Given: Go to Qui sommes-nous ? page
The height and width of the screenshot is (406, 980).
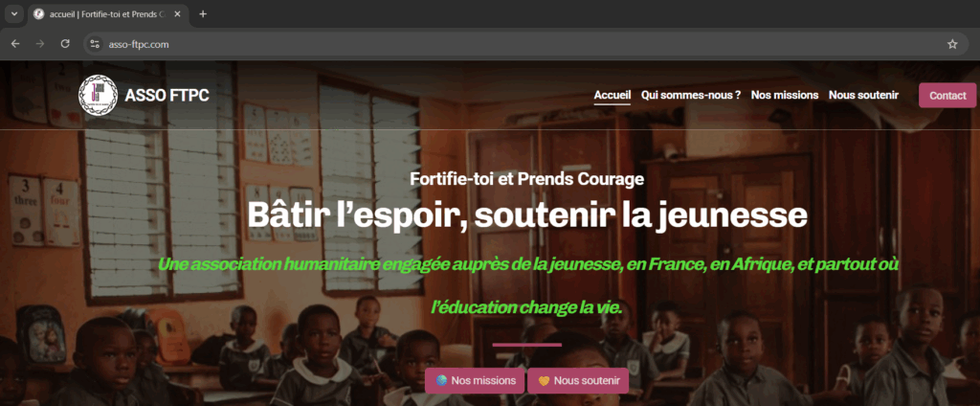Looking at the screenshot, I should tap(691, 95).
